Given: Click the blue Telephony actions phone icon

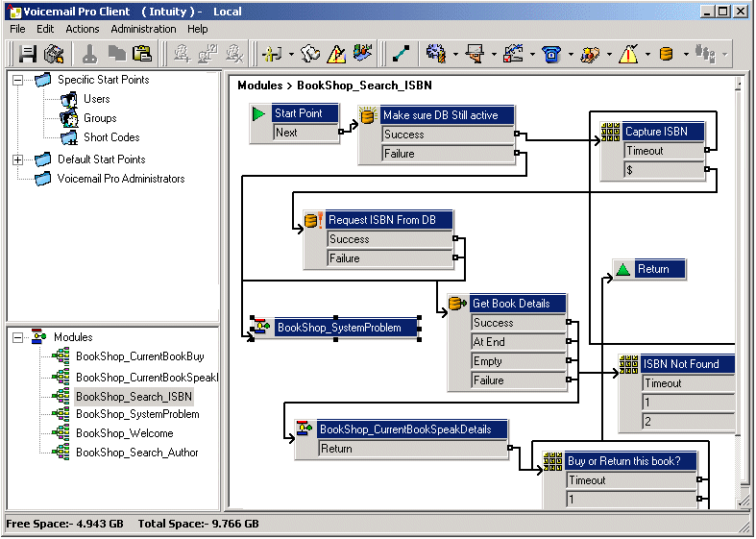Looking at the screenshot, I should pos(551,54).
